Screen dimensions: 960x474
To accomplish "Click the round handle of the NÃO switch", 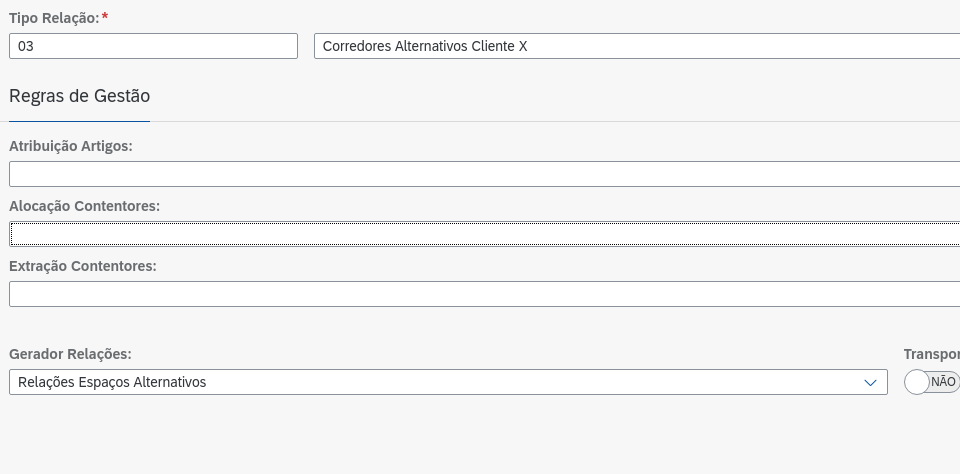I will pyautogui.click(x=917, y=382).
